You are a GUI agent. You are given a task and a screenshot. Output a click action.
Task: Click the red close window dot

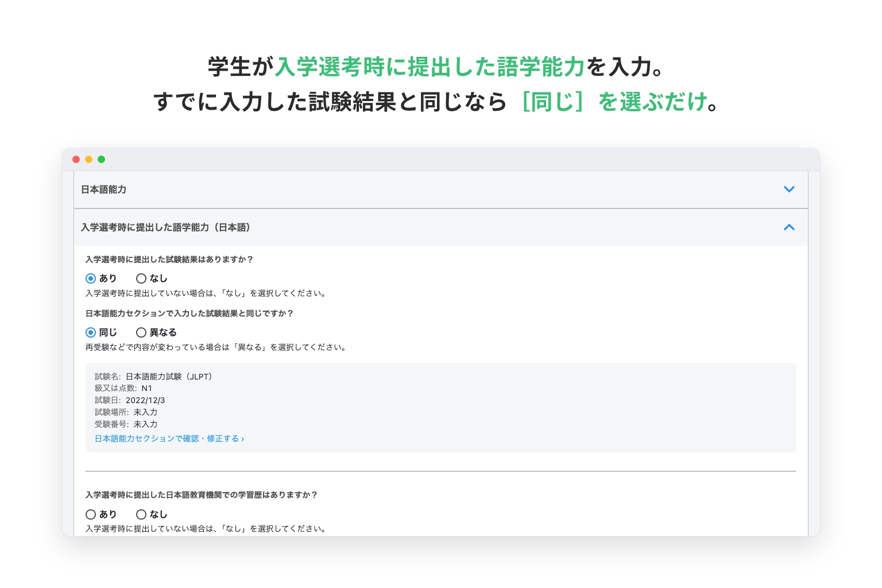pyautogui.click(x=76, y=160)
